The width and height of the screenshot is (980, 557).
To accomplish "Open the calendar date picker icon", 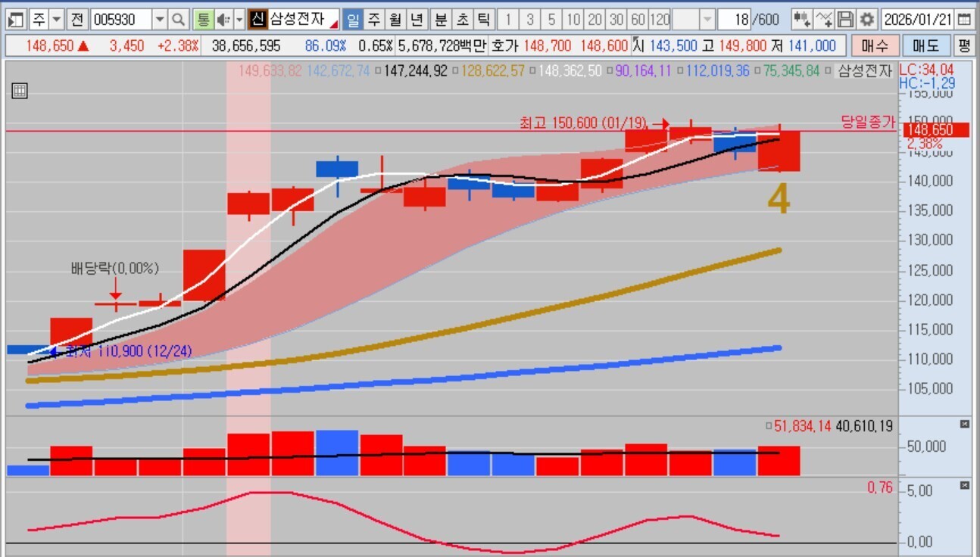I will [965, 19].
